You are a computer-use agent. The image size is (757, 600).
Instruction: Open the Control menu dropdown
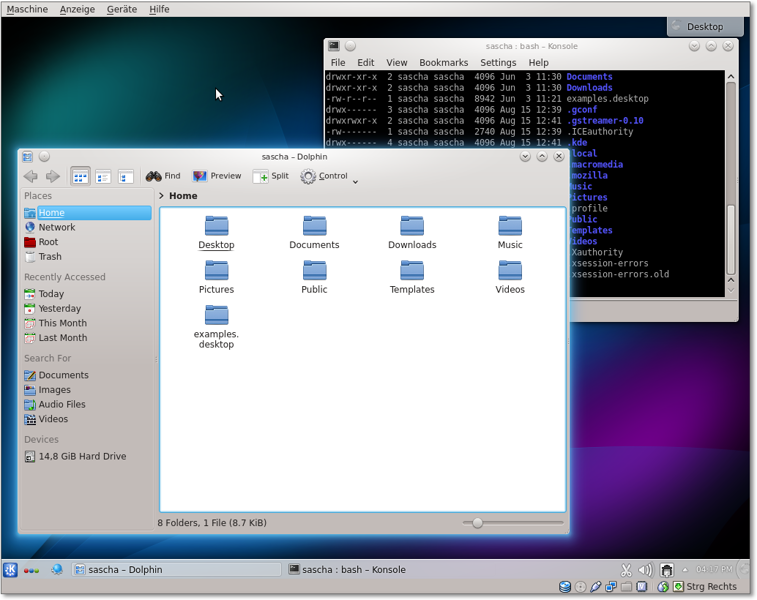pos(324,176)
